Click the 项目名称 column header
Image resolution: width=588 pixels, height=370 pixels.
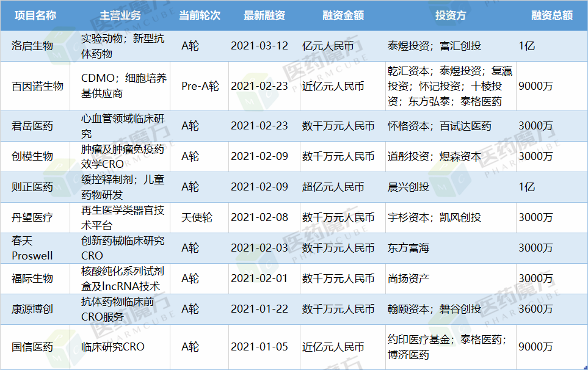(35, 15)
